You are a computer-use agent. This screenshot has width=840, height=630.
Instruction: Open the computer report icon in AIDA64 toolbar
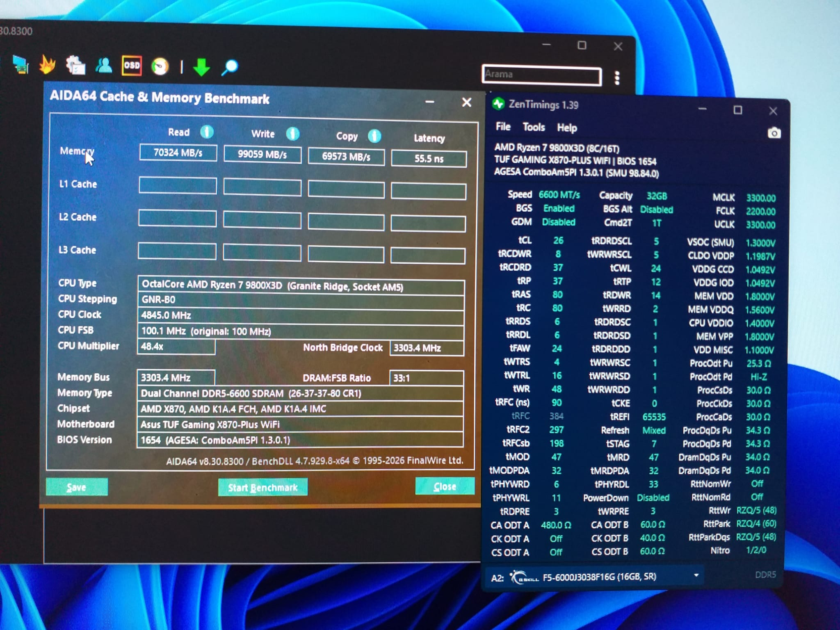coord(21,64)
